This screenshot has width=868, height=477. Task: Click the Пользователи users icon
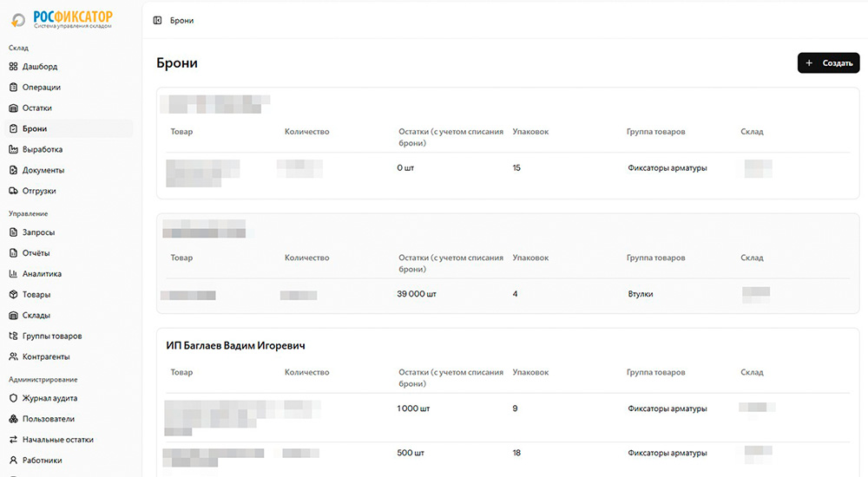[13, 419]
